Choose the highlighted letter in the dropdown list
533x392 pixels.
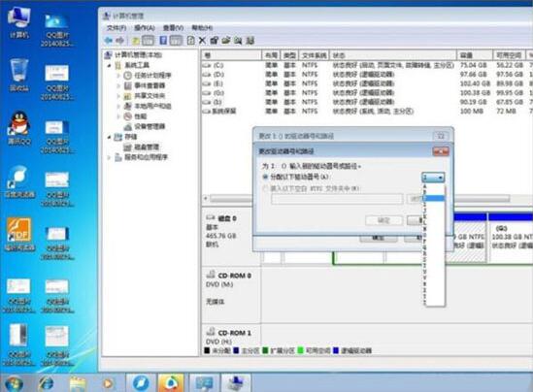434,198
